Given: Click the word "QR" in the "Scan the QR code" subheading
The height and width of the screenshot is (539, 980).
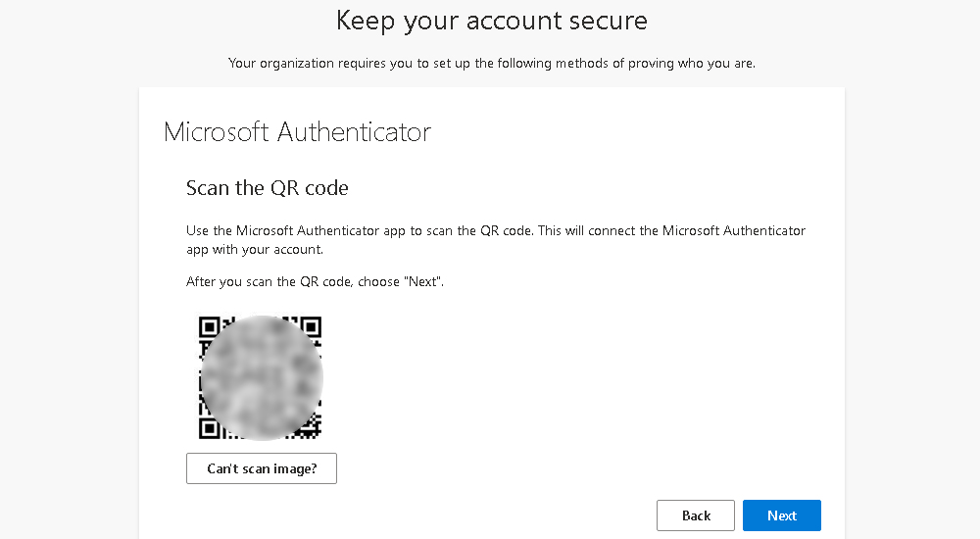Looking at the screenshot, I should click(284, 187).
